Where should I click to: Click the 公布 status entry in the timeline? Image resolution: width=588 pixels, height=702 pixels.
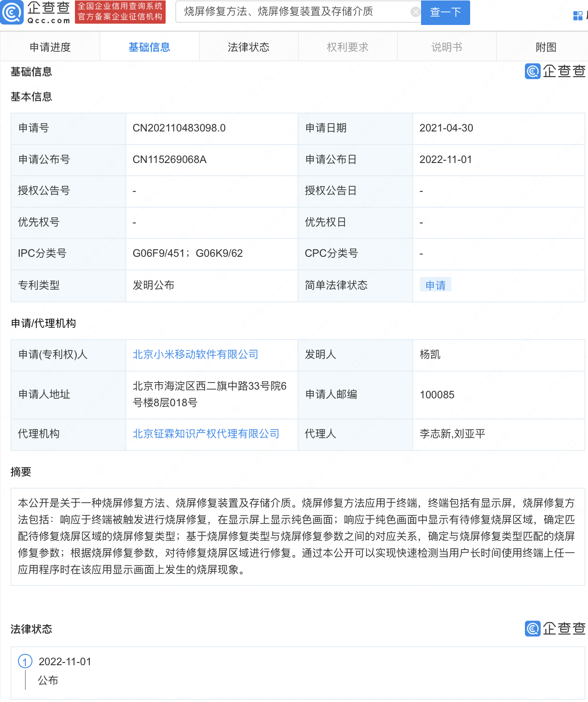(48, 680)
